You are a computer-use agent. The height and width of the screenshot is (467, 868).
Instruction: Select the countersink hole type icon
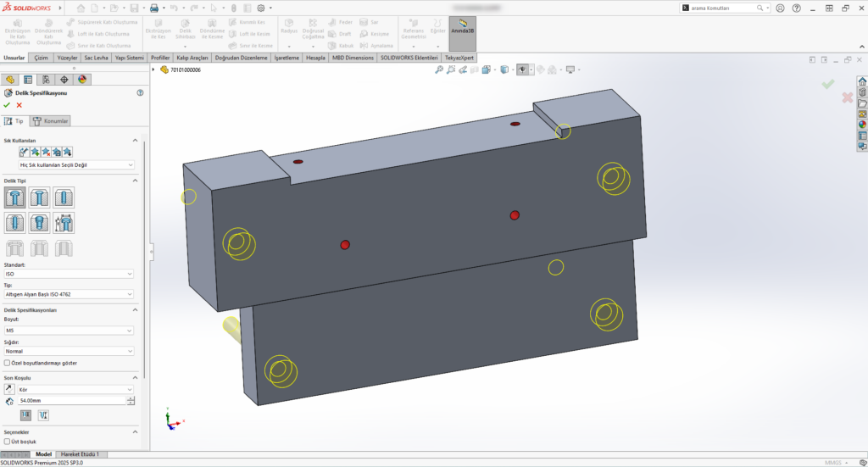(40, 198)
